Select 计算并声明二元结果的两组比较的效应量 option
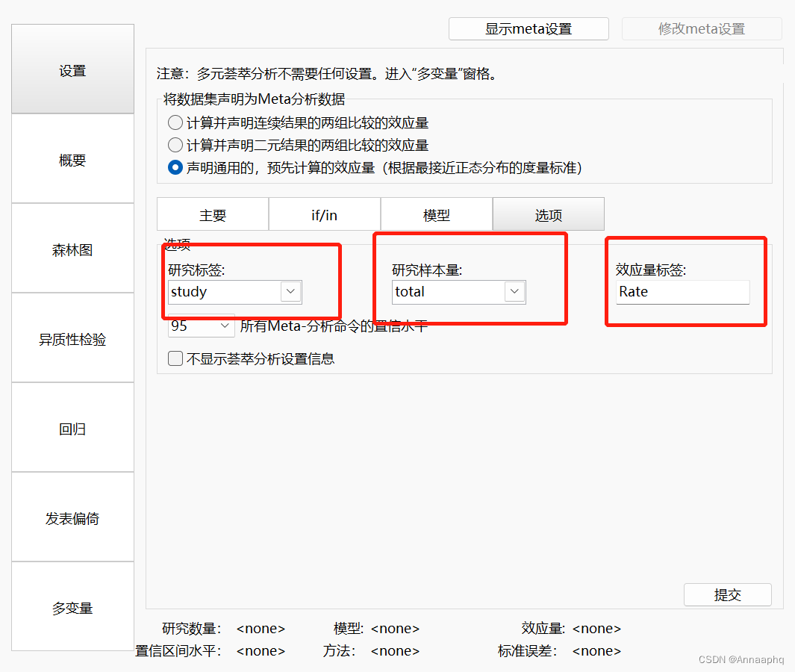This screenshot has width=795, height=672. [175, 146]
